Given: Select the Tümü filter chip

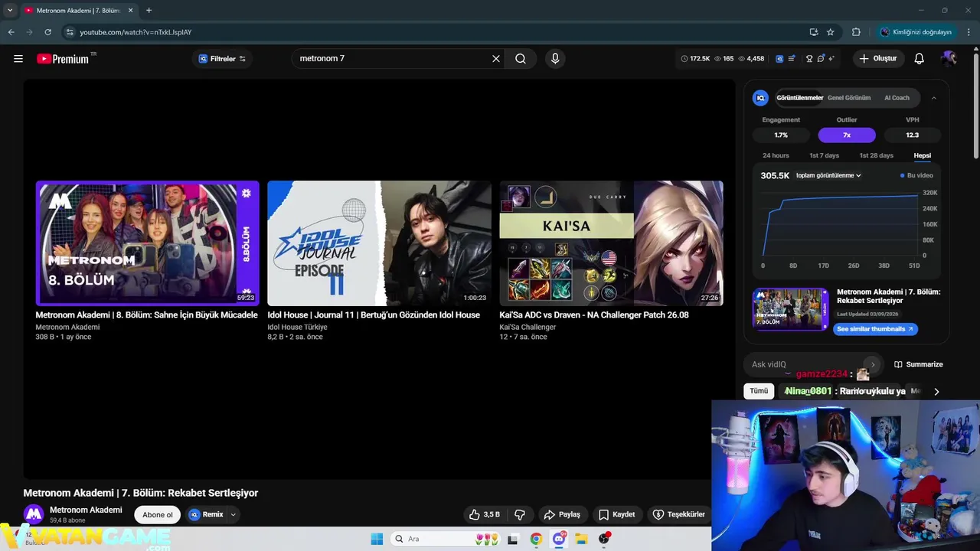Looking at the screenshot, I should coord(759,391).
